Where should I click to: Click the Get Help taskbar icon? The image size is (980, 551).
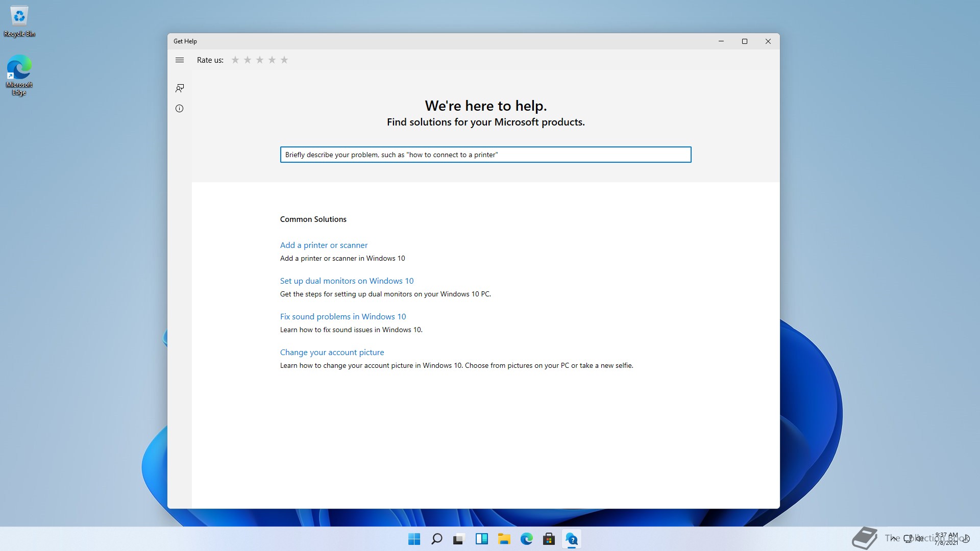click(571, 539)
